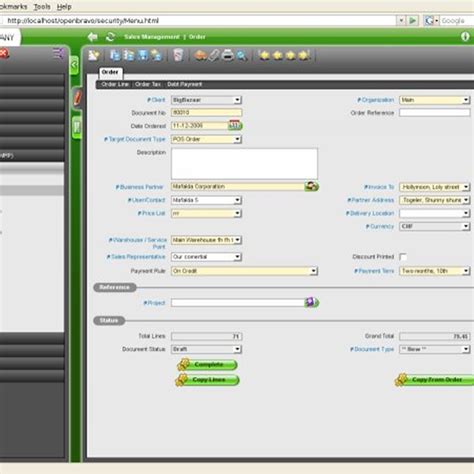Click the orange pencil edit-view side tab

pyautogui.click(x=77, y=98)
